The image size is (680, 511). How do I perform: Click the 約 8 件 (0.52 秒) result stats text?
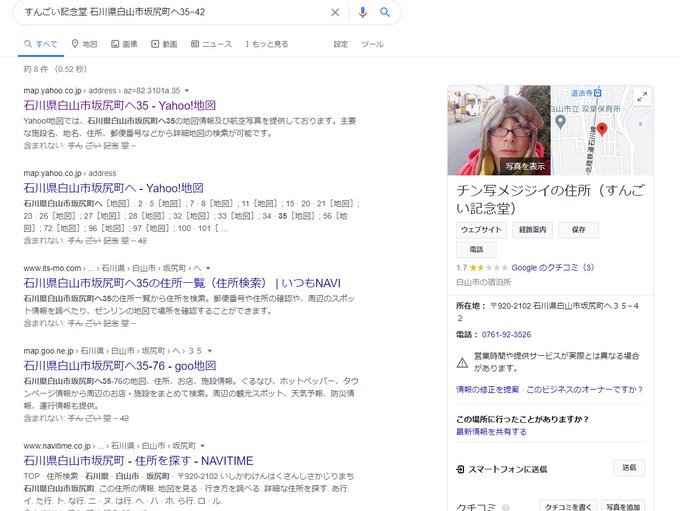pos(56,69)
